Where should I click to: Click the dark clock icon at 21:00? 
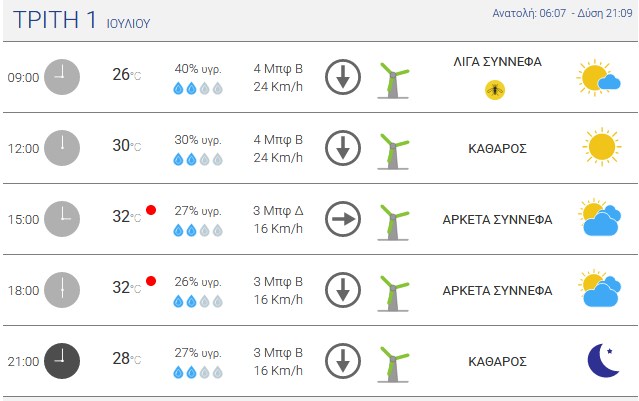62,361
